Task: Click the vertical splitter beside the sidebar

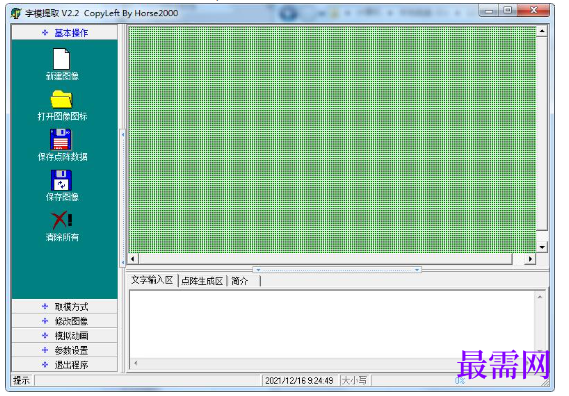Action: click(x=123, y=198)
